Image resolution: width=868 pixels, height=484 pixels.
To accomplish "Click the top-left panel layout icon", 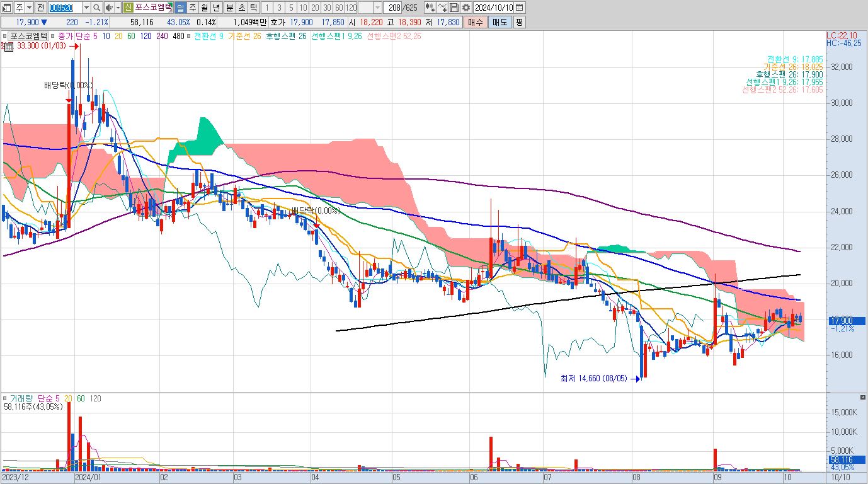I will click(7, 8).
